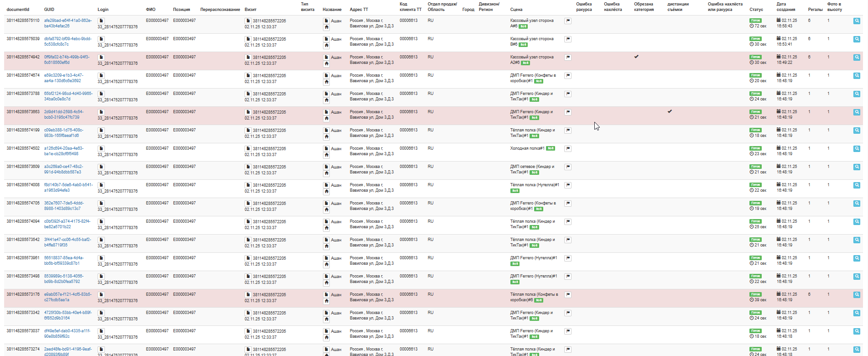Click the 72 сек duration text
This screenshot has width=868, height=356.
point(760,26)
